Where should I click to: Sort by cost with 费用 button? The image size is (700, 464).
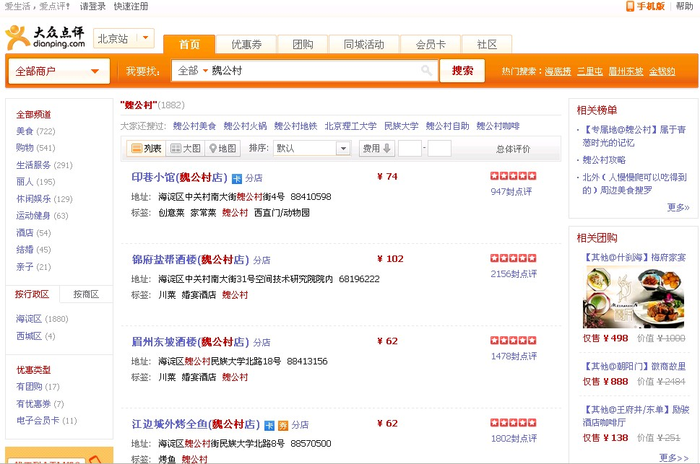pos(377,148)
